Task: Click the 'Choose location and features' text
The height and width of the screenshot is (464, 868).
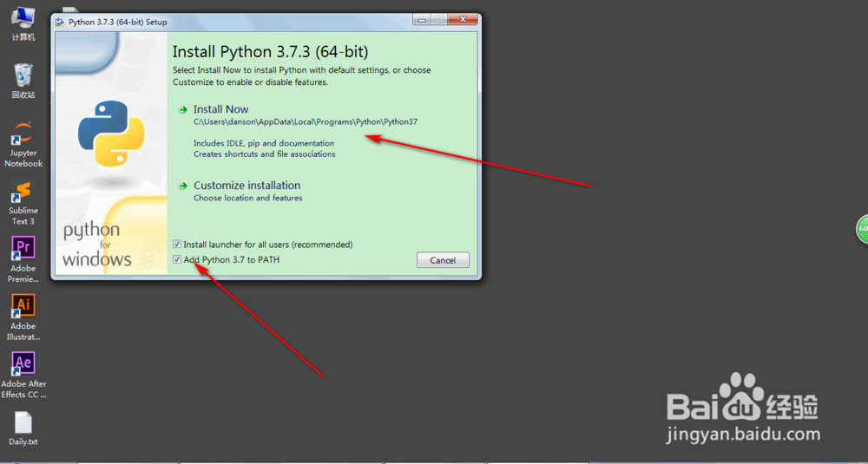Action: click(x=248, y=198)
